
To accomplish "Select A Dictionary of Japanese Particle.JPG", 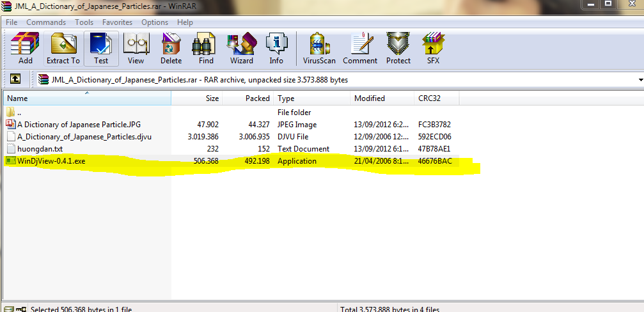I will [x=79, y=125].
